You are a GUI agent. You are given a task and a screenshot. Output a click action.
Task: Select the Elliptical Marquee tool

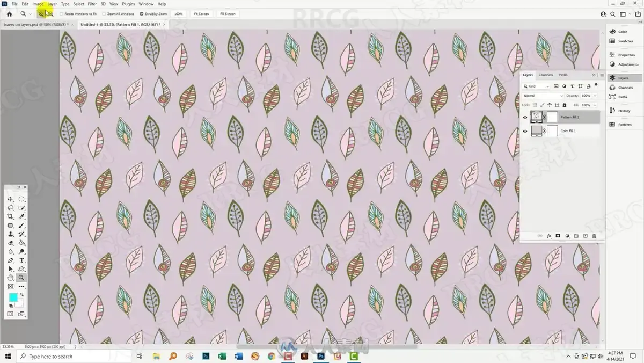click(21, 199)
